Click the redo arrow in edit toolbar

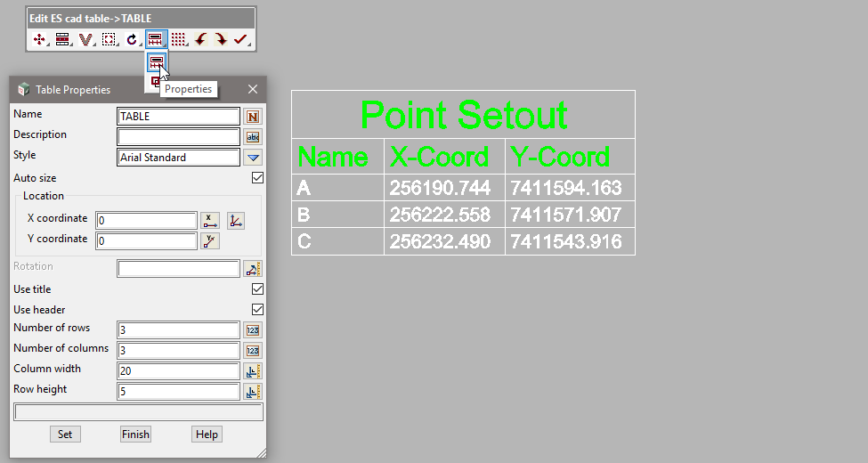click(x=220, y=39)
